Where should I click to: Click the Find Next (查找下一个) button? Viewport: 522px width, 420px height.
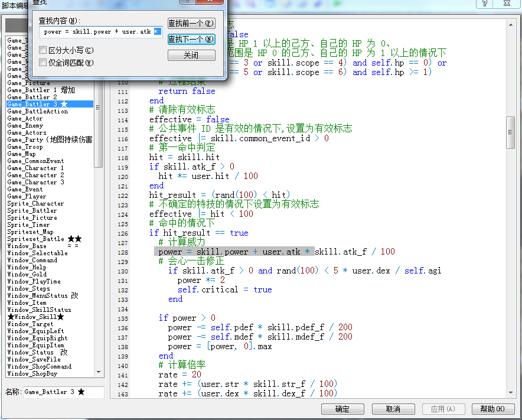coord(191,40)
